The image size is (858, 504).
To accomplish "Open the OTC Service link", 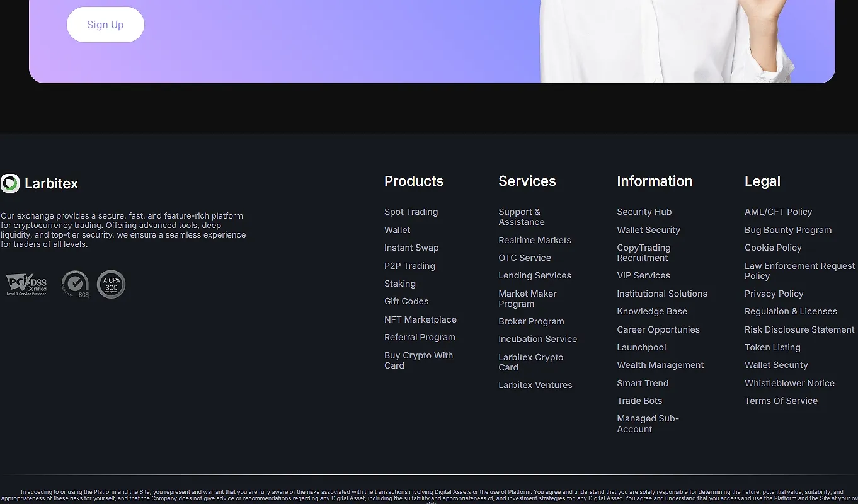I will click(x=525, y=258).
